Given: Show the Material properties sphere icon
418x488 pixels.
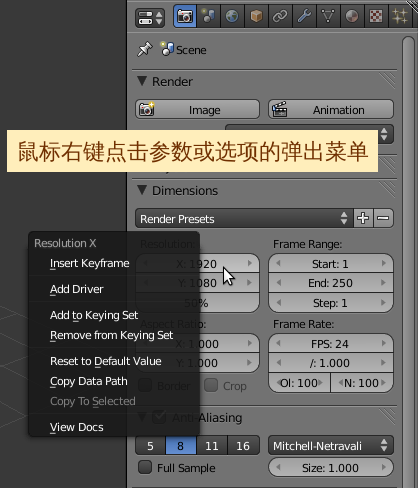Looking at the screenshot, I should point(352,16).
